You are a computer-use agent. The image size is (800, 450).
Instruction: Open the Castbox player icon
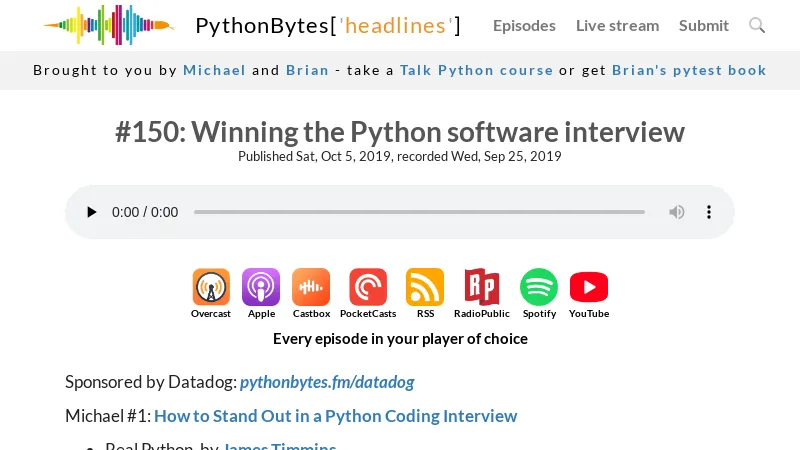coord(311,288)
